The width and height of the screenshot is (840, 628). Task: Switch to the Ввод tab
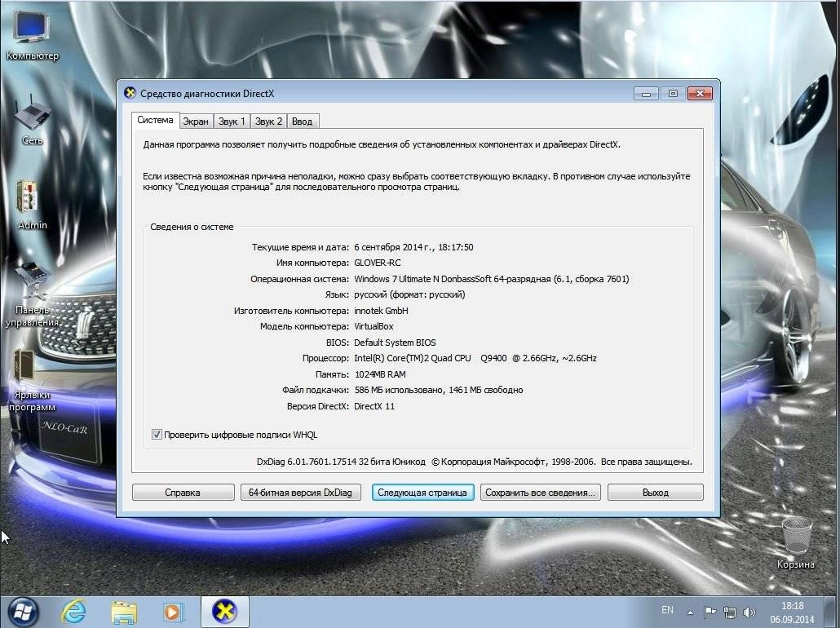pyautogui.click(x=302, y=122)
